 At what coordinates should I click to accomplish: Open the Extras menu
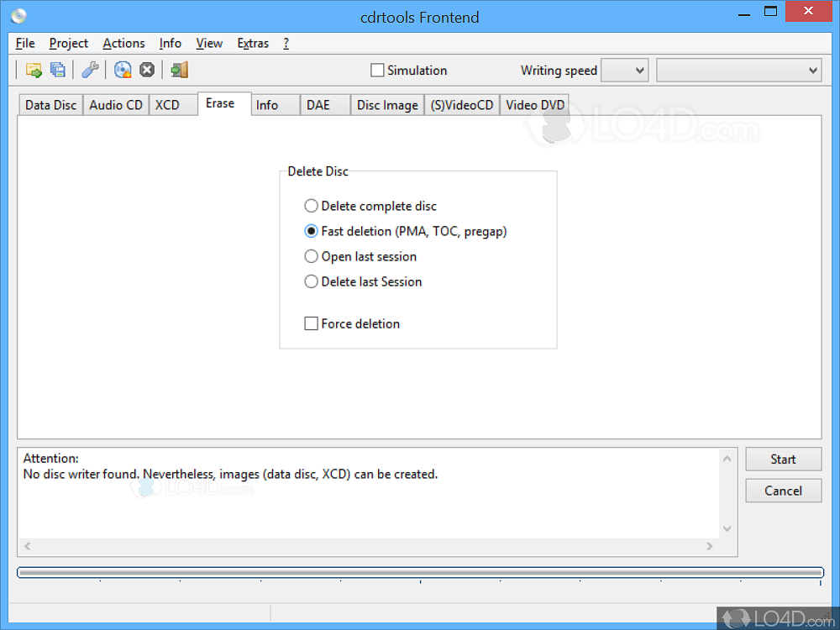pos(253,44)
